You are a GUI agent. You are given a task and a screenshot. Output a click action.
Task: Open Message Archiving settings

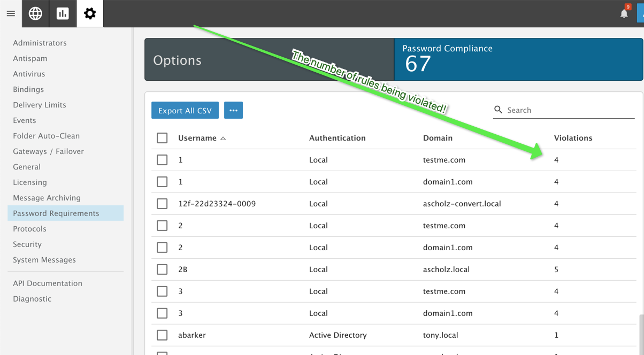[x=47, y=198]
